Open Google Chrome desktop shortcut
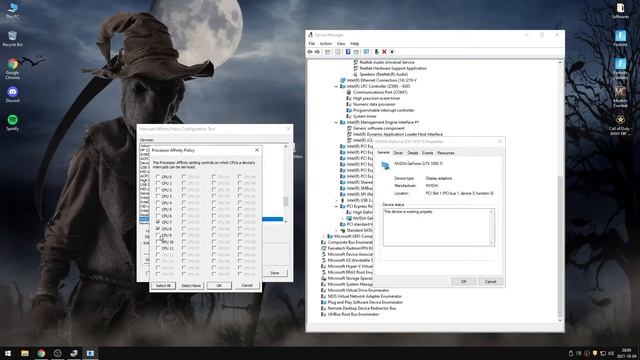Screen dimensions: 640x360 pos(13,68)
